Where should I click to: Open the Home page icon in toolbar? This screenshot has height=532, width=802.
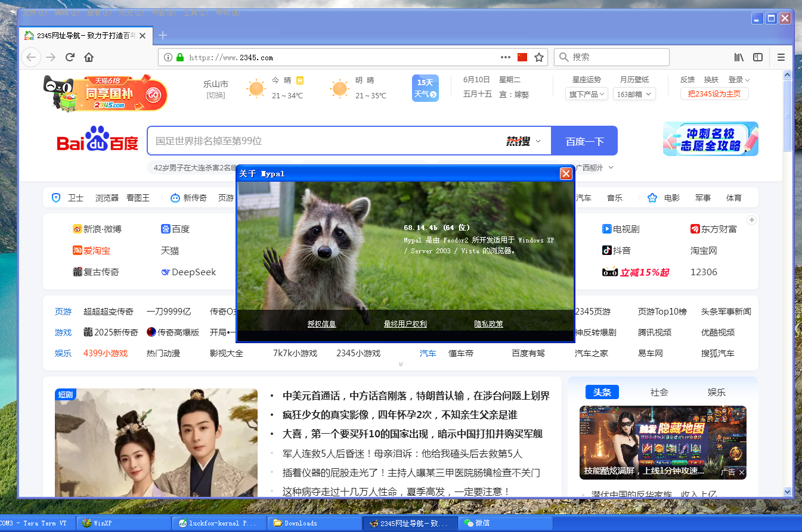[89, 57]
